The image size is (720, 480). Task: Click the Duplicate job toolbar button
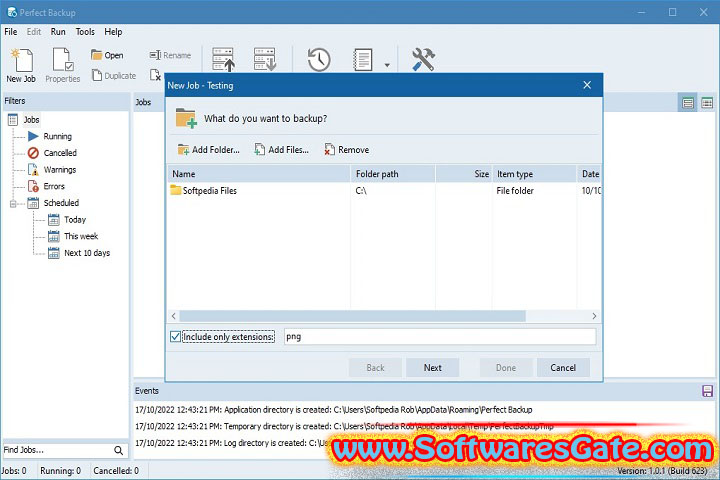(114, 75)
